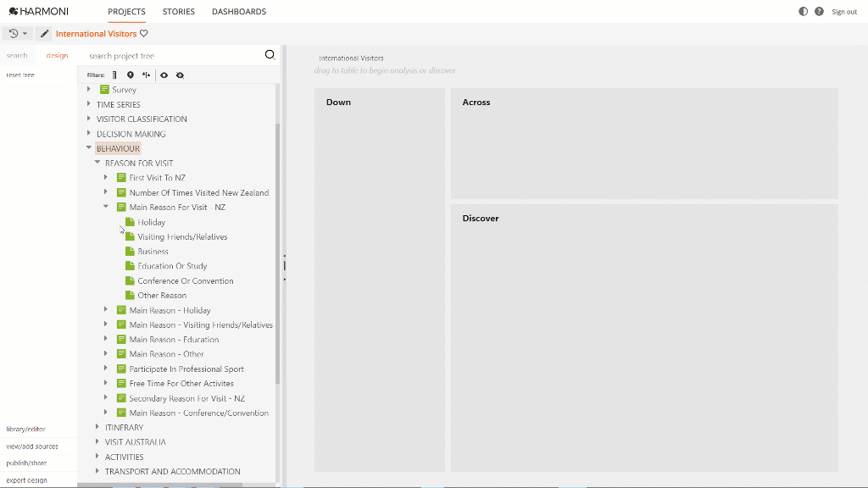The image size is (868, 488).
Task: Click the project tree vertical scrollbar
Action: (277, 252)
